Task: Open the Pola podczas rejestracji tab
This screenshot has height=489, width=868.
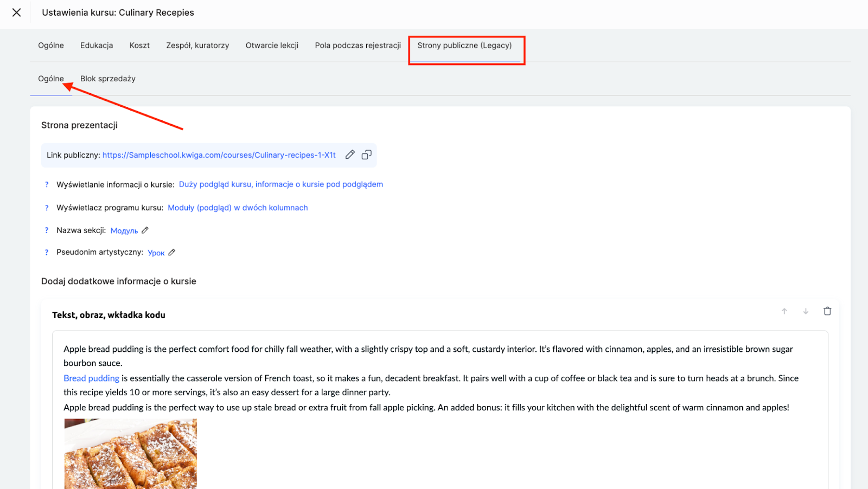Action: coord(358,46)
